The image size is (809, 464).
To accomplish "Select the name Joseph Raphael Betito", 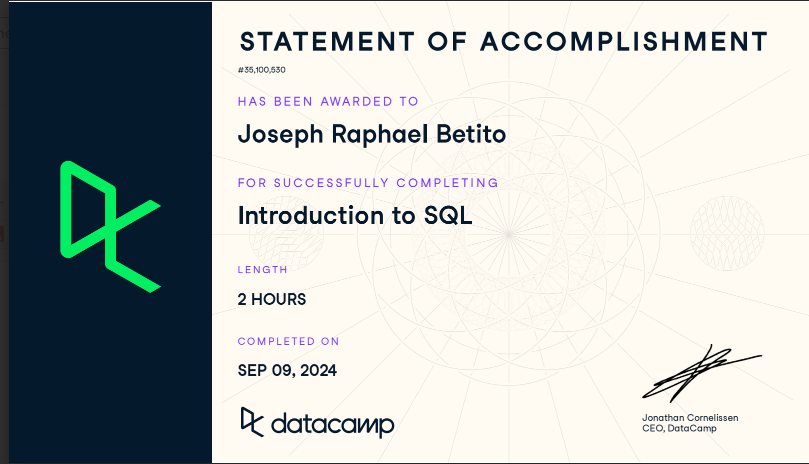I will [371, 134].
